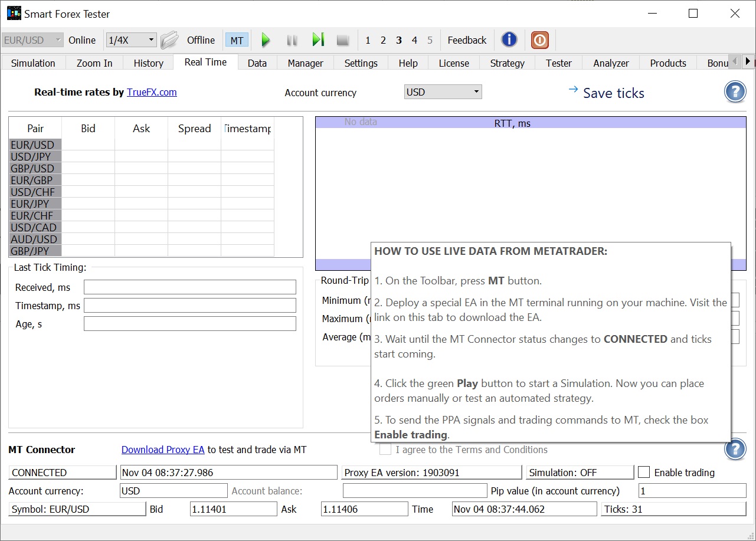Select chart layout number 5
This screenshot has height=541, width=756.
point(430,40)
